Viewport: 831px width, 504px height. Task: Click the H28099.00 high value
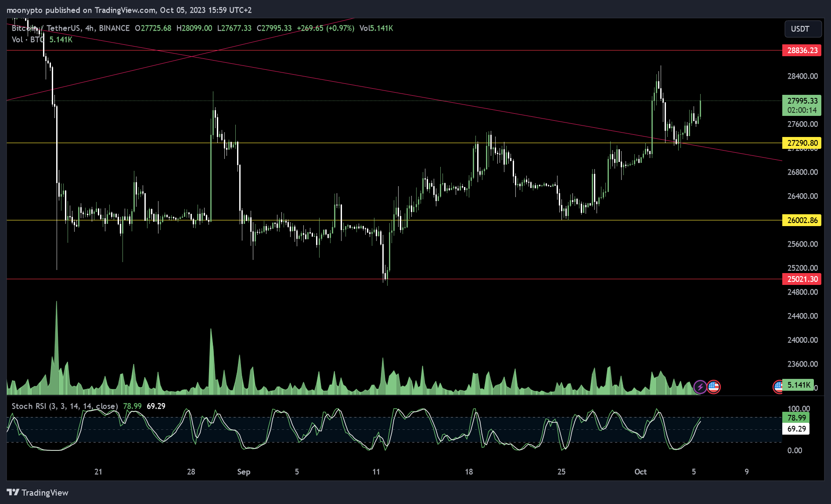click(194, 28)
